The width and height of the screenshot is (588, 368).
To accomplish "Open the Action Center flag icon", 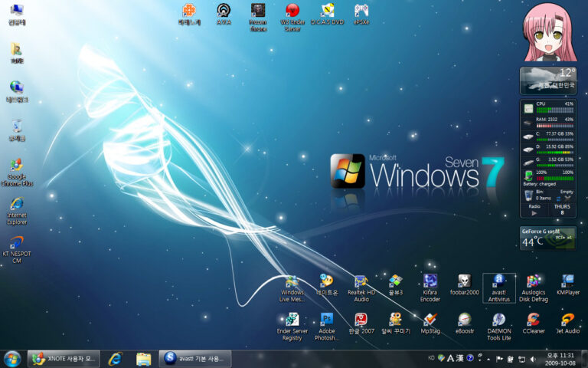I will click(499, 359).
